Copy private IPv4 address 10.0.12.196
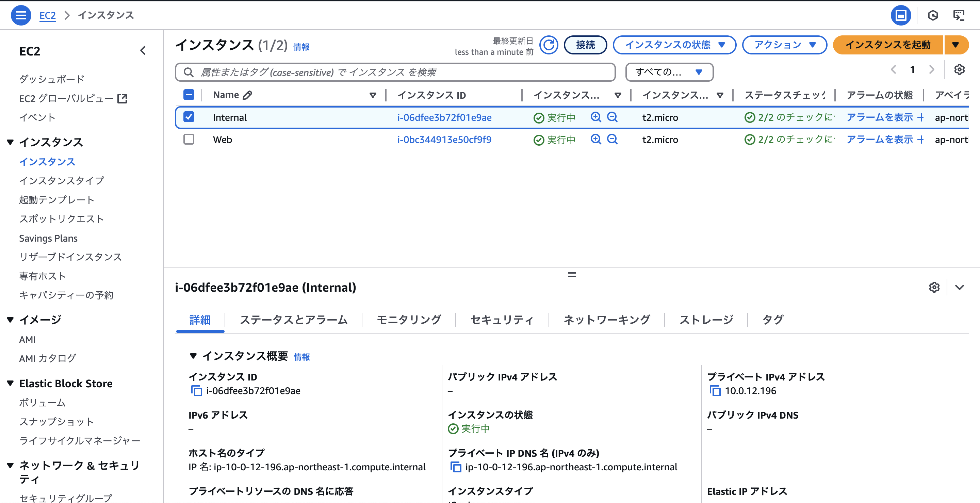 [x=716, y=390]
